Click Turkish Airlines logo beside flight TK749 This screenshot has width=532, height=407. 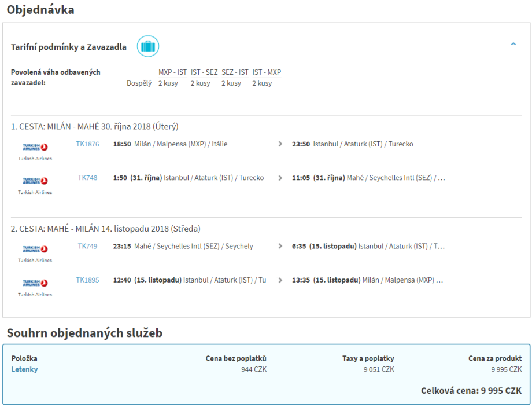click(x=35, y=249)
